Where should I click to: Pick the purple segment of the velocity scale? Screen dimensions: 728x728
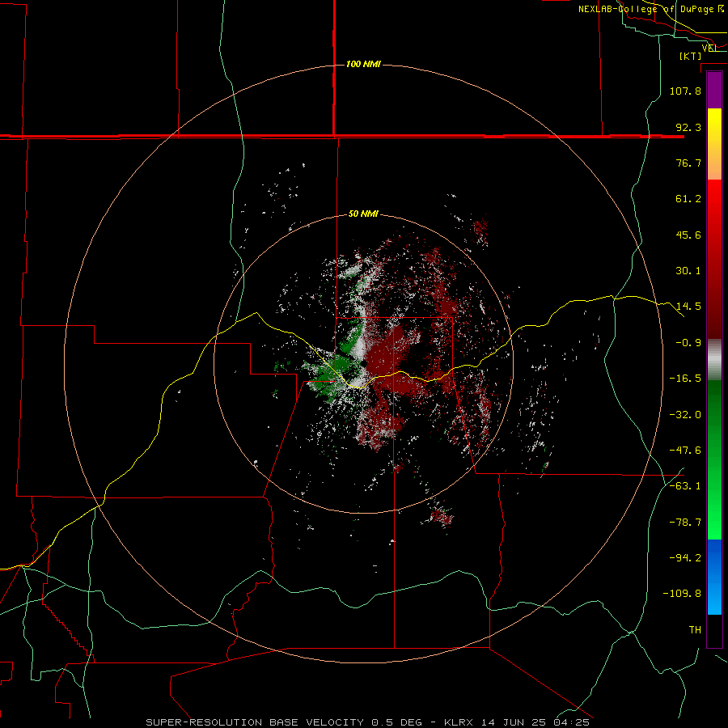(714, 90)
